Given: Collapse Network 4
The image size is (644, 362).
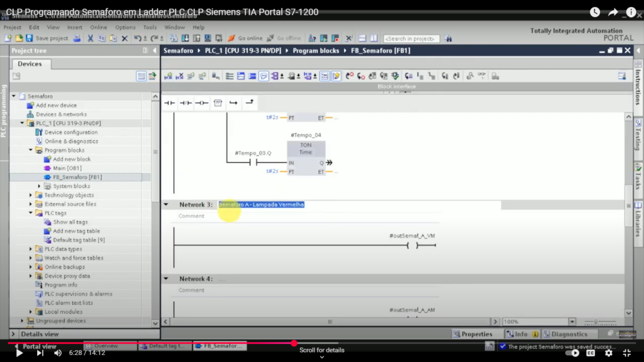Looking at the screenshot, I should 166,278.
